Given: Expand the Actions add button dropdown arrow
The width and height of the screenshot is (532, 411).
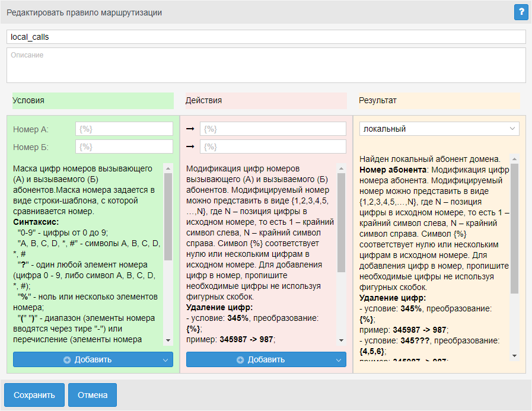Looking at the screenshot, I should tap(338, 359).
